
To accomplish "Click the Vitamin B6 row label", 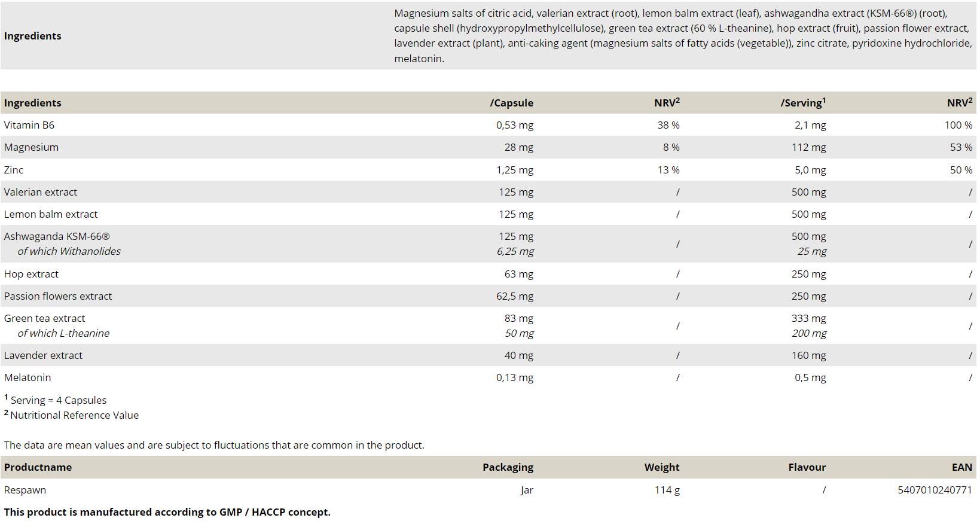I will [x=29, y=125].
